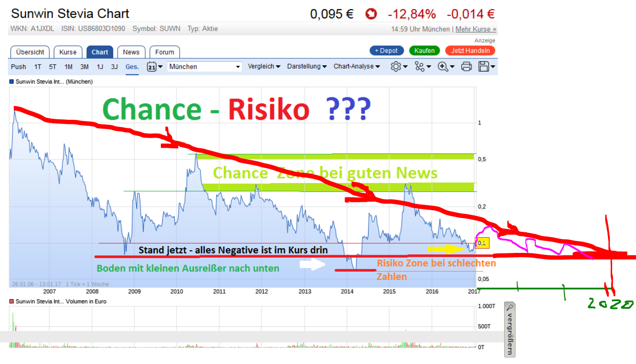
Task: Click the Typ: Aktie text
Action: click(x=203, y=28)
